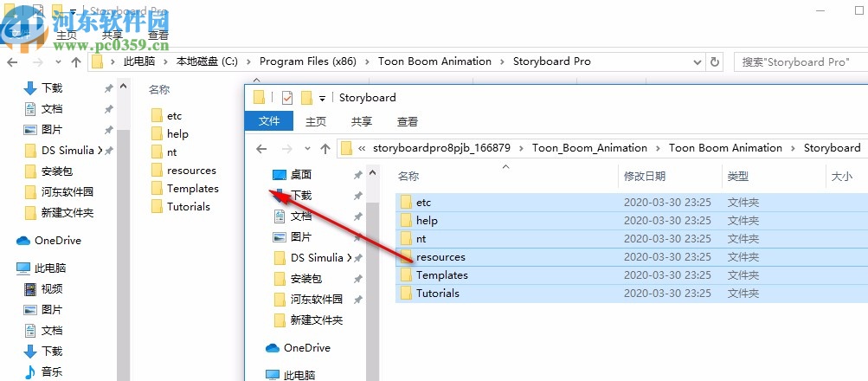This screenshot has height=381, width=868.
Task: Open 河东软件园 in Storyboard Pro window sidebar
Action: [x=67, y=192]
